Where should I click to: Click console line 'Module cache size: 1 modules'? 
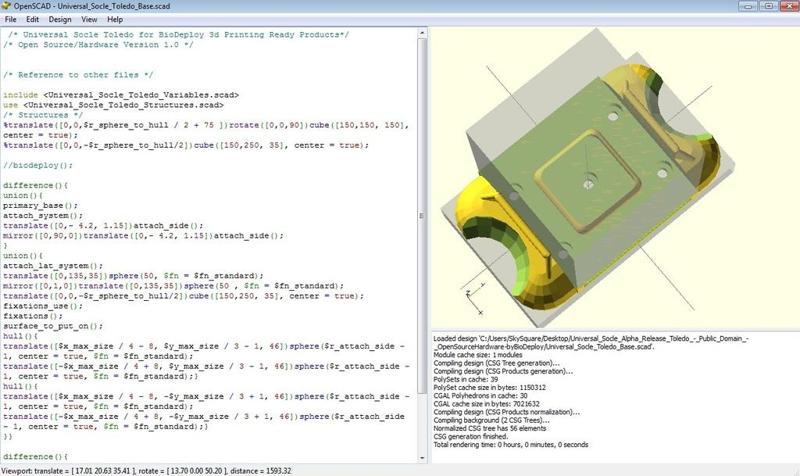[478, 355]
